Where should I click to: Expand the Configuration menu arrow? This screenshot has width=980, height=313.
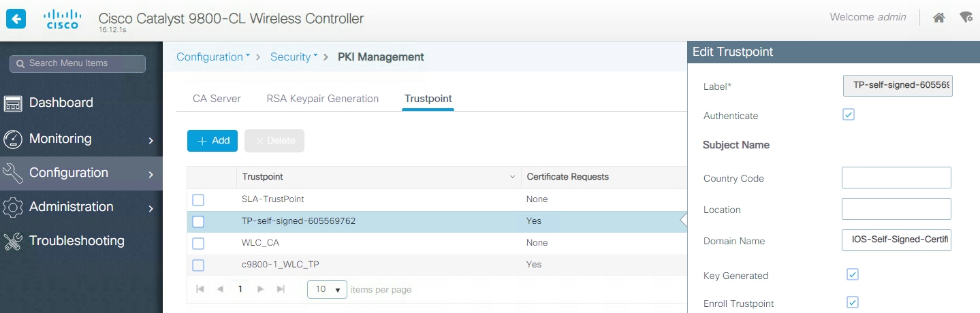[x=151, y=175]
